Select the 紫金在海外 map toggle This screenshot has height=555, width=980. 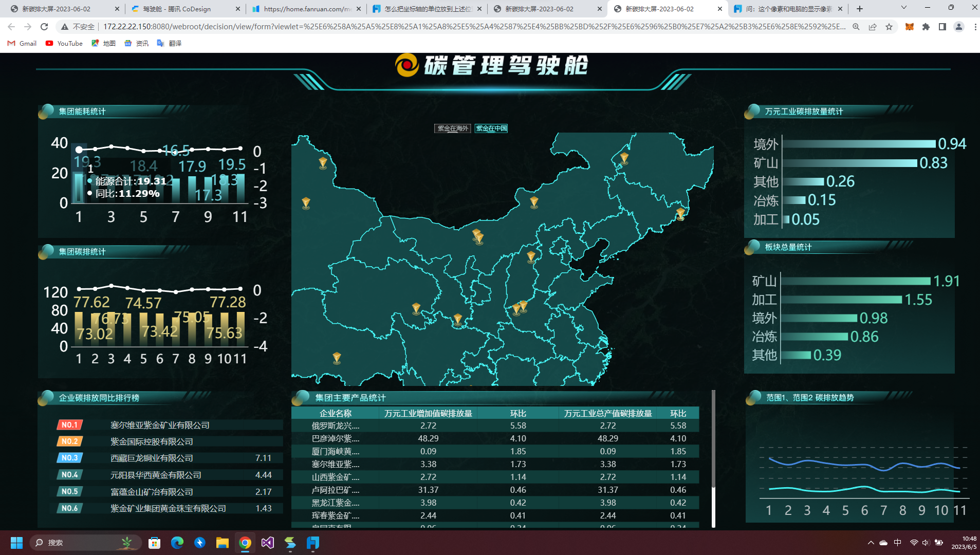point(452,128)
